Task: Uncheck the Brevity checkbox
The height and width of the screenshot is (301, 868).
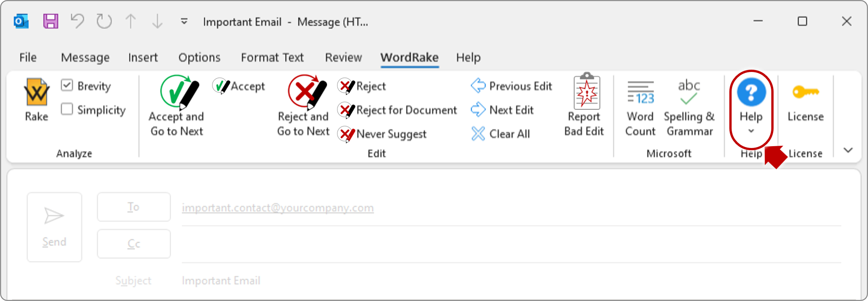Action: pyautogui.click(x=67, y=85)
